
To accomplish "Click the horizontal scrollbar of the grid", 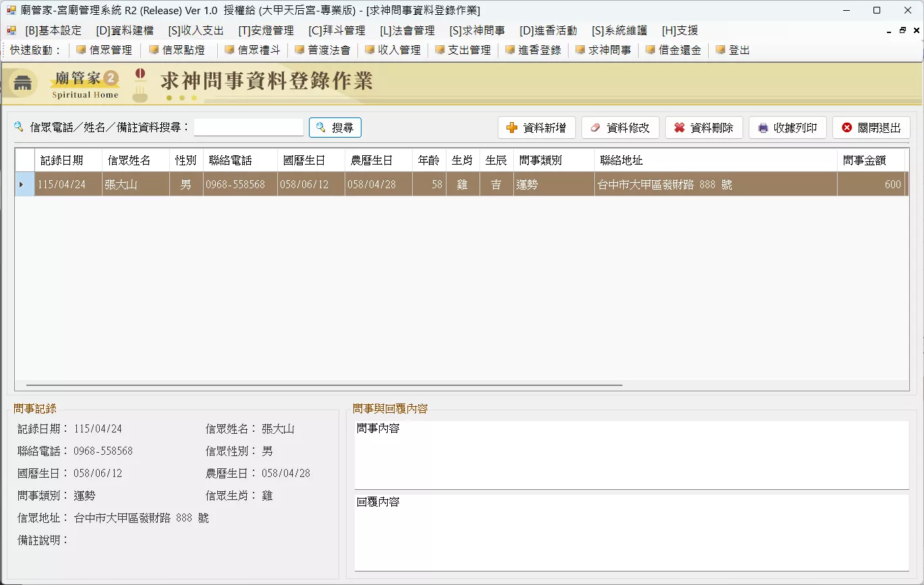I will tap(324, 385).
